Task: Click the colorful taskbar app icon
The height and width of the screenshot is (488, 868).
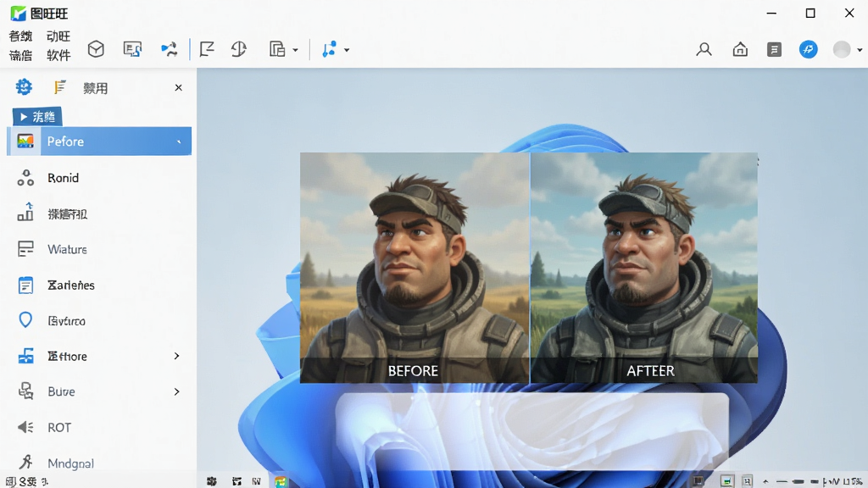Action: coord(281,481)
